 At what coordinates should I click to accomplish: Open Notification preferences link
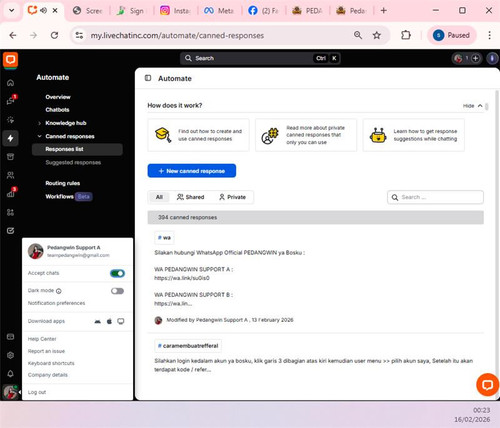[x=56, y=303]
